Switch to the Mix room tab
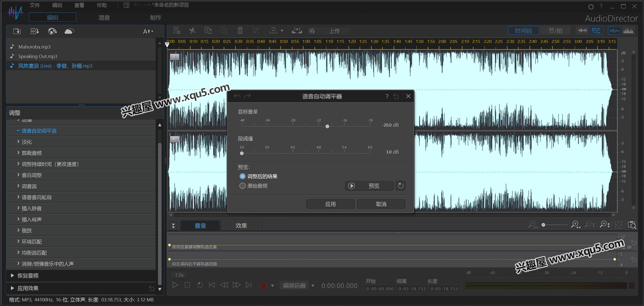The image size is (644, 306). click(x=104, y=17)
